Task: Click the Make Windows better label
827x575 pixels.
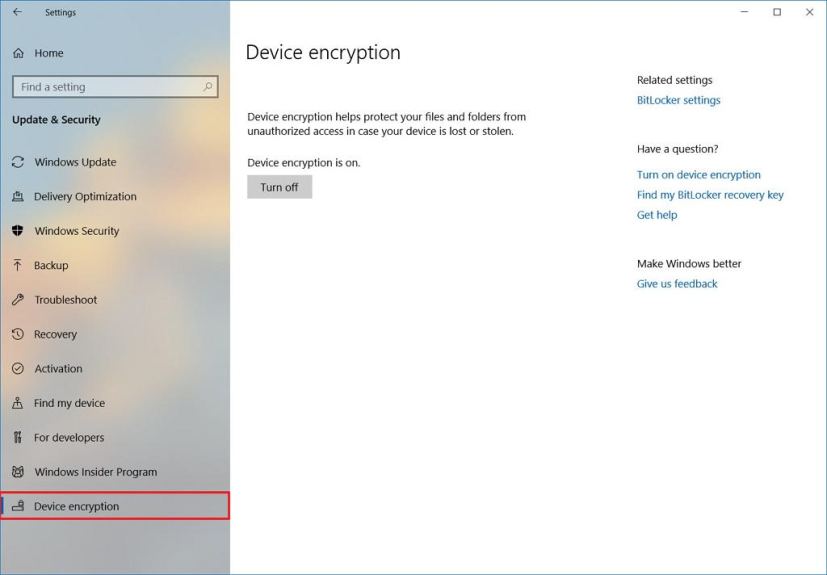Action: 689,264
